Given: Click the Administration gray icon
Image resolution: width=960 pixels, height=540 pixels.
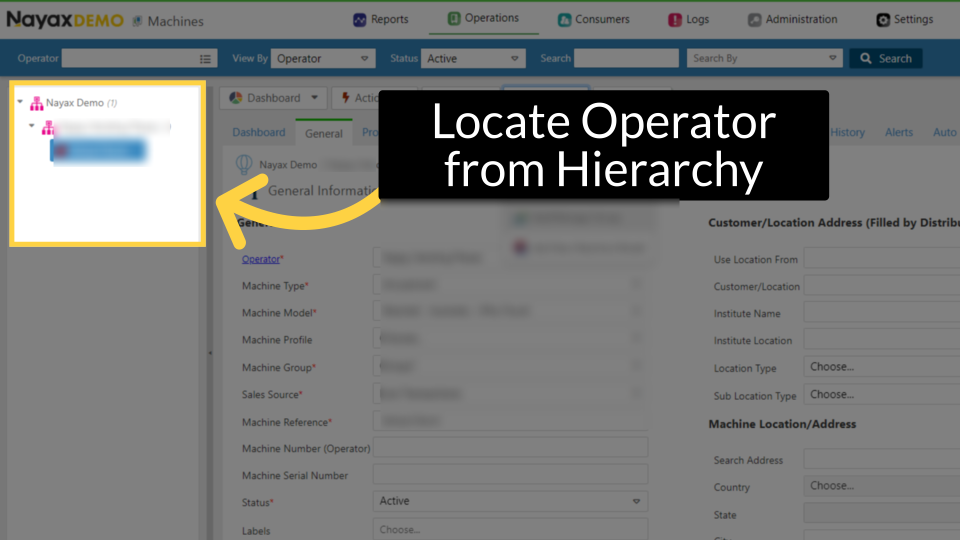Looking at the screenshot, I should point(754,20).
